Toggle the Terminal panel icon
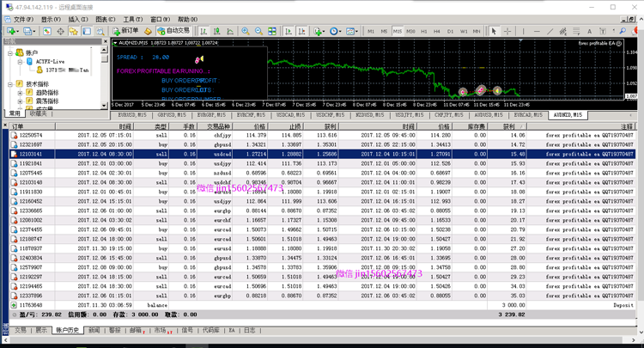 [87, 31]
